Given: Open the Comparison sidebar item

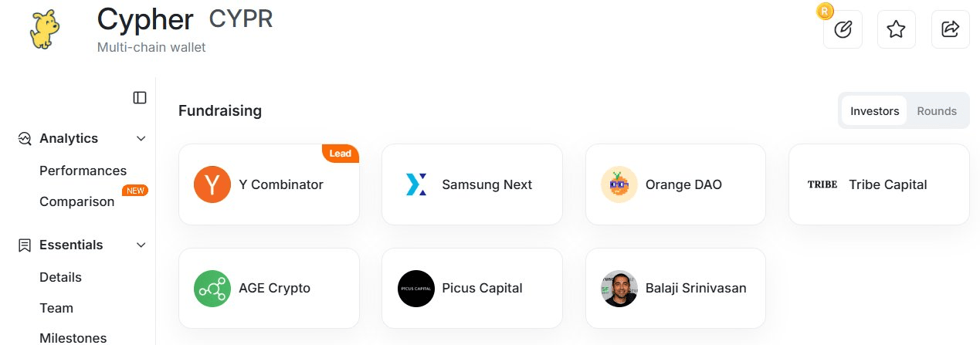Looking at the screenshot, I should (76, 201).
